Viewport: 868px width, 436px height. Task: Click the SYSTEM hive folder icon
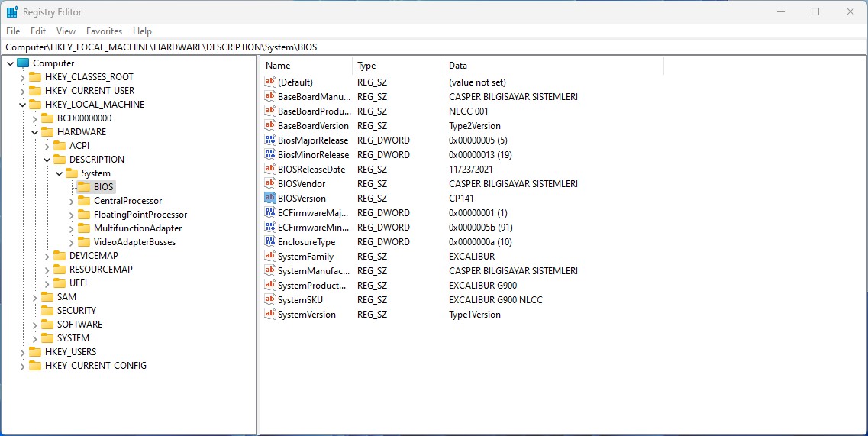point(47,338)
